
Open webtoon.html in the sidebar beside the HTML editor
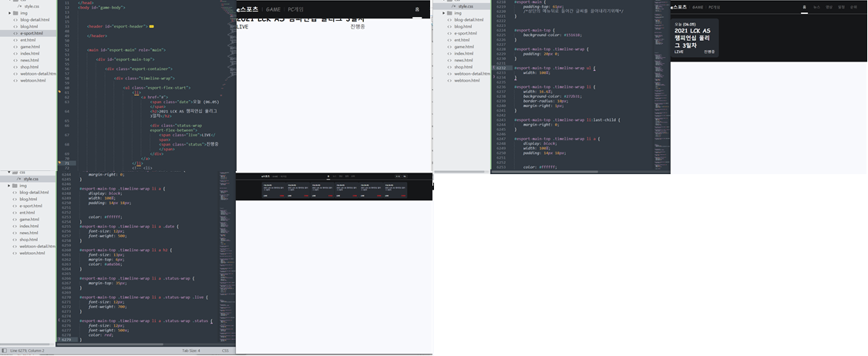32,80
